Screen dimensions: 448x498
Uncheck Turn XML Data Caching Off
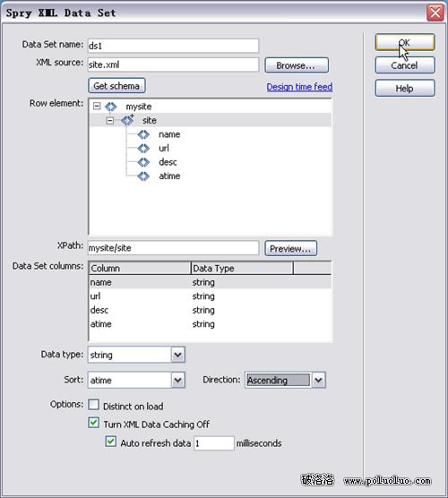coord(93,423)
